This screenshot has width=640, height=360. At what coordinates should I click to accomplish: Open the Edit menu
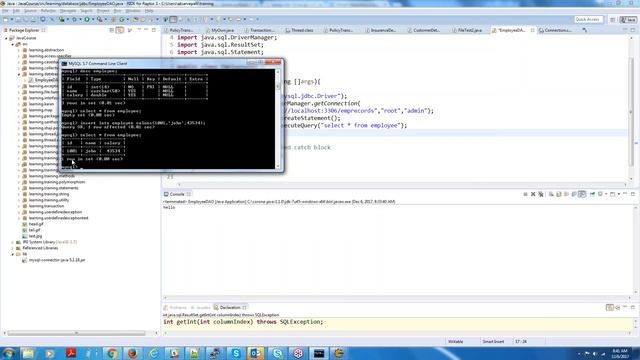click(x=16, y=11)
